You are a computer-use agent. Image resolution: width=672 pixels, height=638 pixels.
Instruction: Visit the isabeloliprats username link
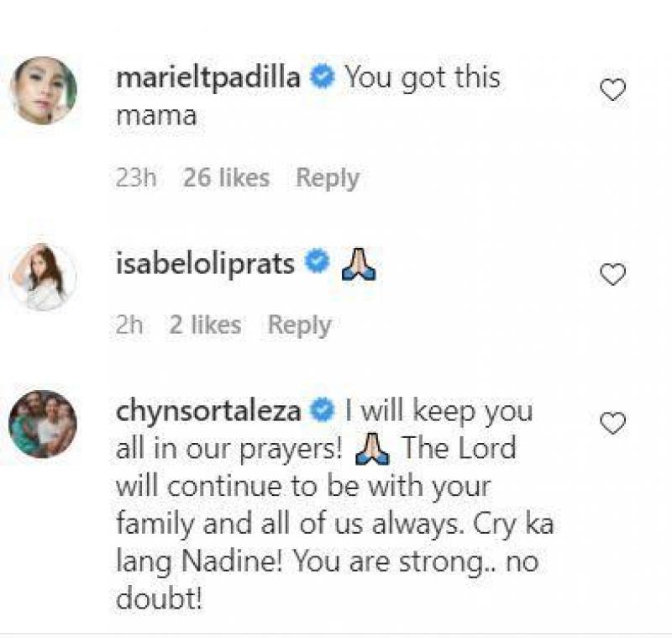[205, 264]
